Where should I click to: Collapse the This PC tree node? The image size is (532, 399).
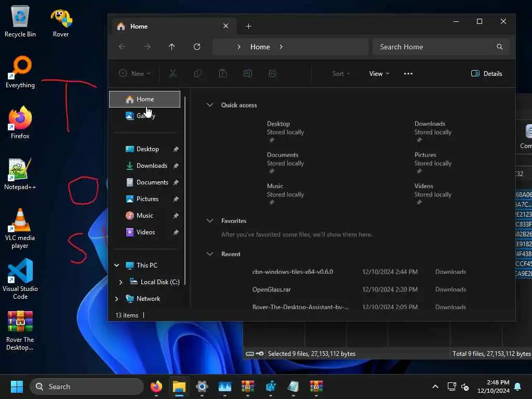coord(117,265)
